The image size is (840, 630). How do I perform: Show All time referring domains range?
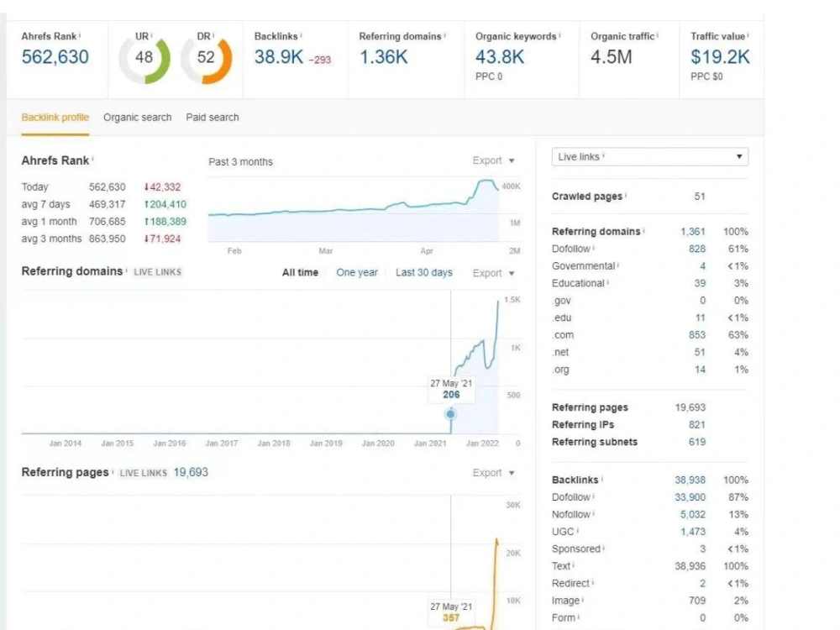(x=300, y=273)
